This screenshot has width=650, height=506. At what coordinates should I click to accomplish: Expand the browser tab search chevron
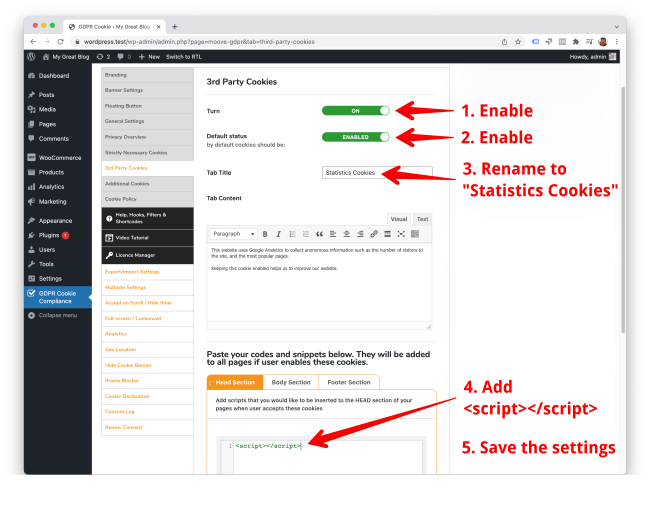pyautogui.click(x=617, y=27)
